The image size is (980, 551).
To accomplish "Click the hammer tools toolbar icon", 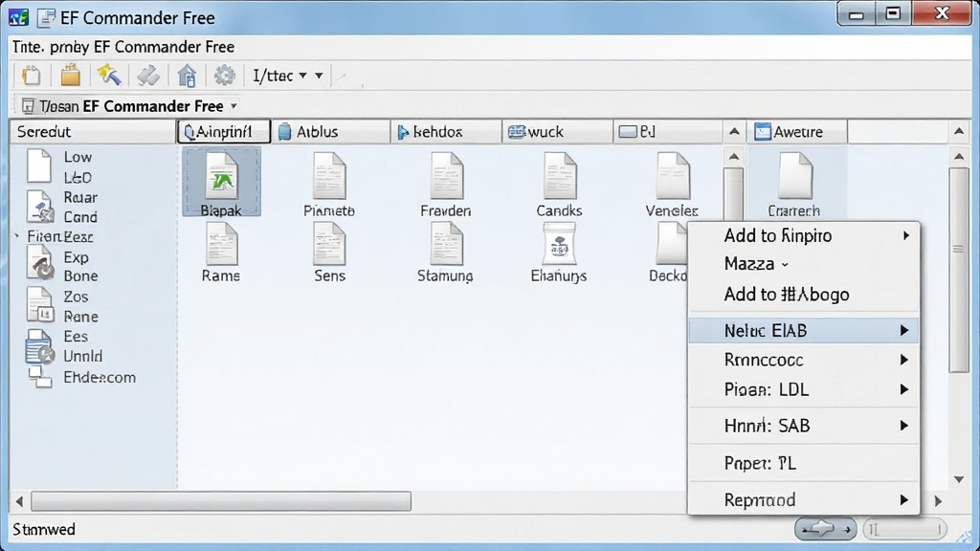I will pos(148,76).
